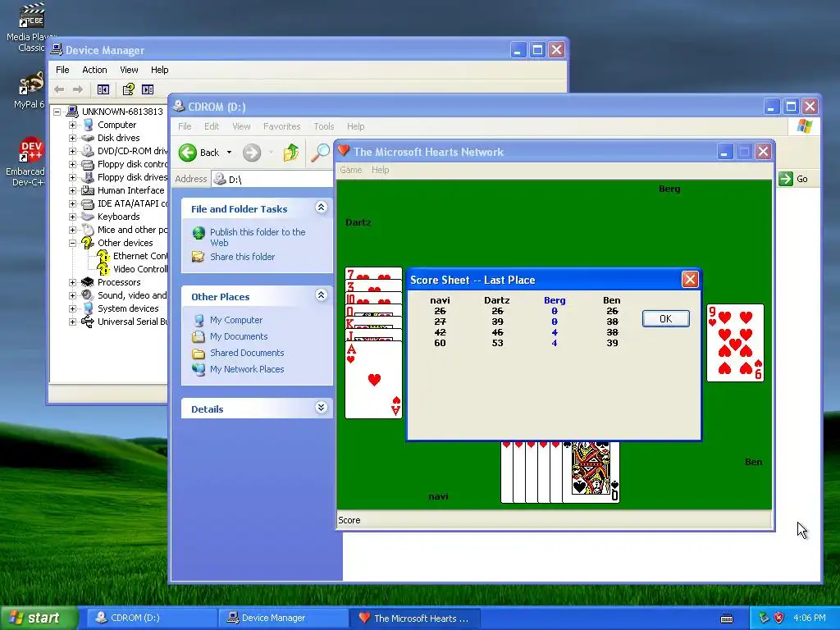Image resolution: width=840 pixels, height=630 pixels.
Task: Collapse the Other Places panel
Action: pyautogui.click(x=321, y=295)
